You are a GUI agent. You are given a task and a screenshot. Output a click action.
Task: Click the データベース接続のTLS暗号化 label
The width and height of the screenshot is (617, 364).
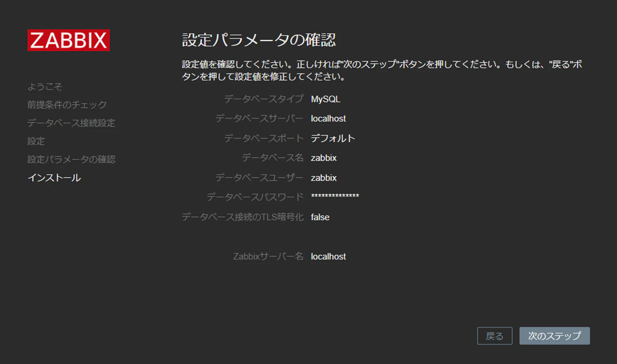(243, 217)
